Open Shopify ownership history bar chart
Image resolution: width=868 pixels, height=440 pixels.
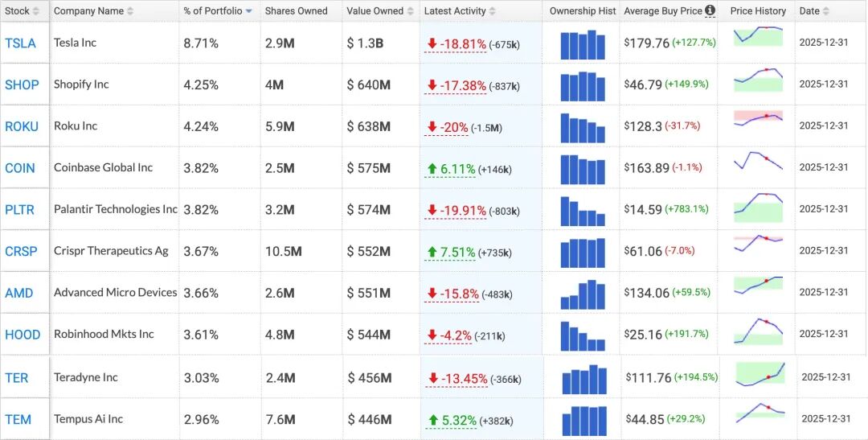(583, 86)
